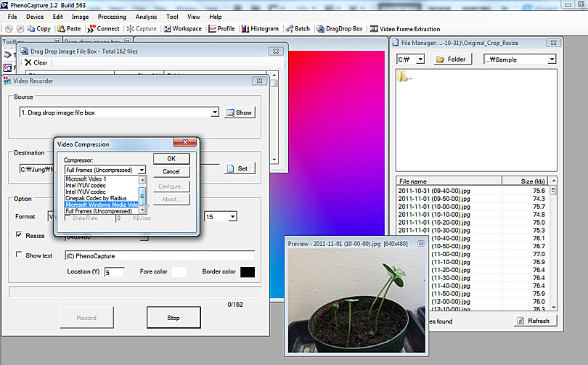This screenshot has height=365, width=588.
Task: Enable the Show text checkbox
Action: [x=19, y=255]
